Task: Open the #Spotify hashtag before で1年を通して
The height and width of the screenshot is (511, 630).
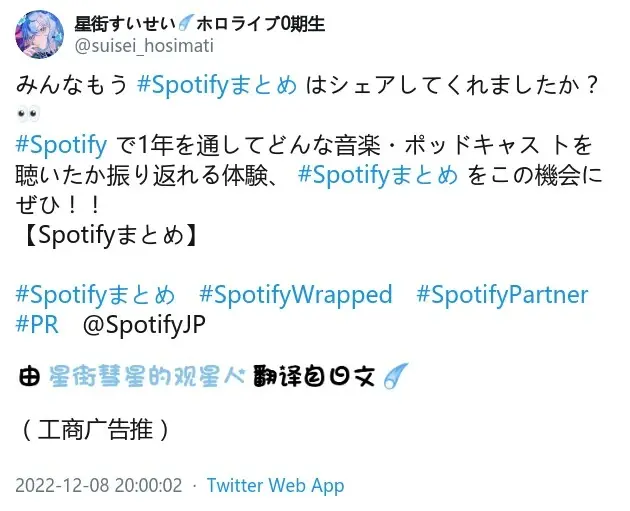Action: [62, 146]
